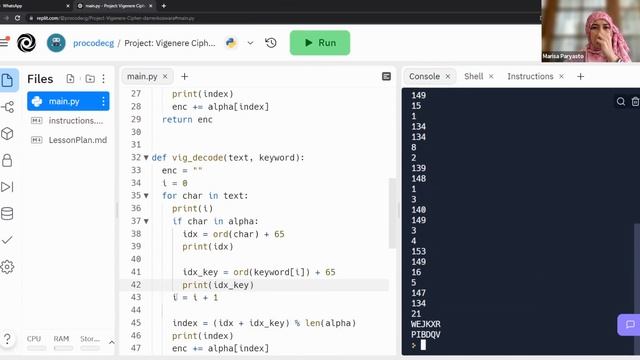640x360 pixels.
Task: Clear the console with trash icon
Action: (x=635, y=101)
